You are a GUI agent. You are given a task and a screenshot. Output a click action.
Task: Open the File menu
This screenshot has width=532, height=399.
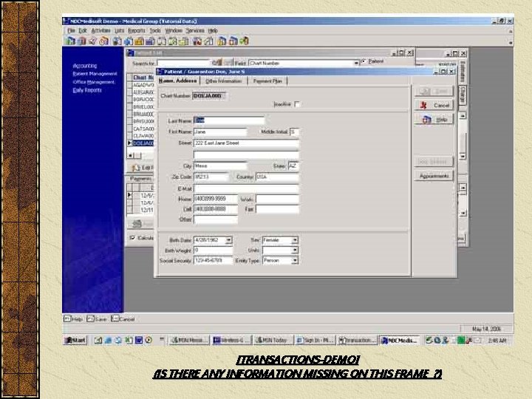pos(71,30)
